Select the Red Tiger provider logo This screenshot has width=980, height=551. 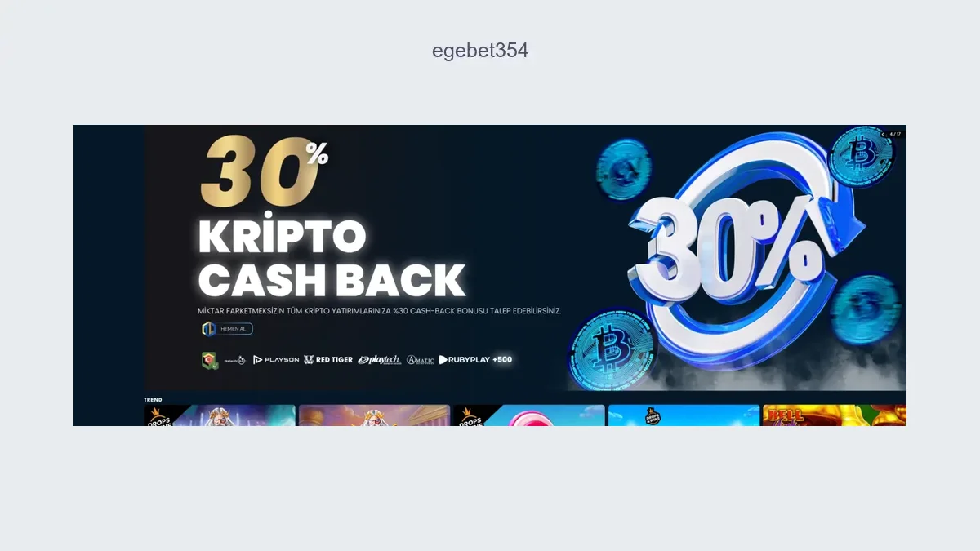tap(328, 360)
